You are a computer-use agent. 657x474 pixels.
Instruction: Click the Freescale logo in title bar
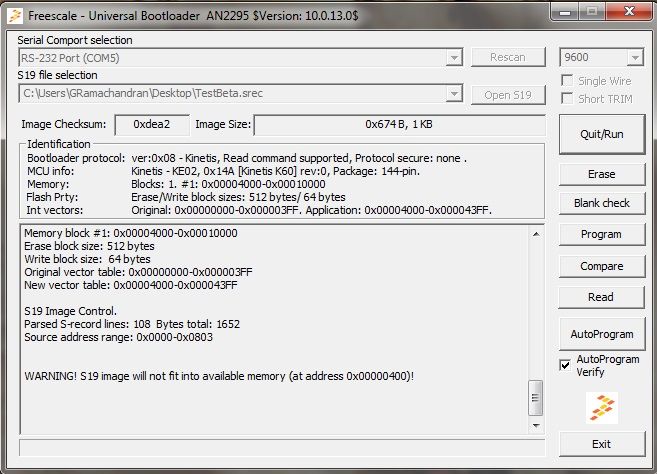pyautogui.click(x=15, y=16)
